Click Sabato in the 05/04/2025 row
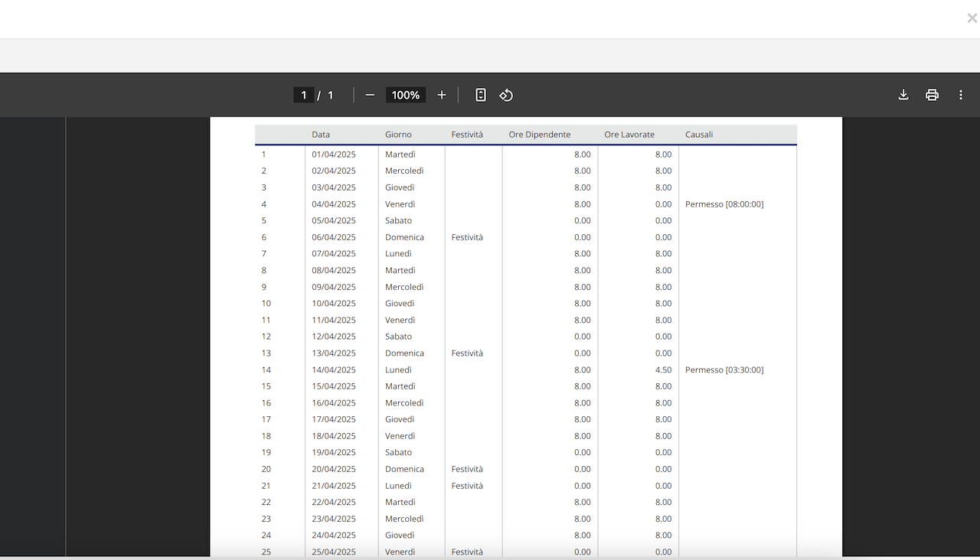The width and height of the screenshot is (980, 560). (398, 221)
